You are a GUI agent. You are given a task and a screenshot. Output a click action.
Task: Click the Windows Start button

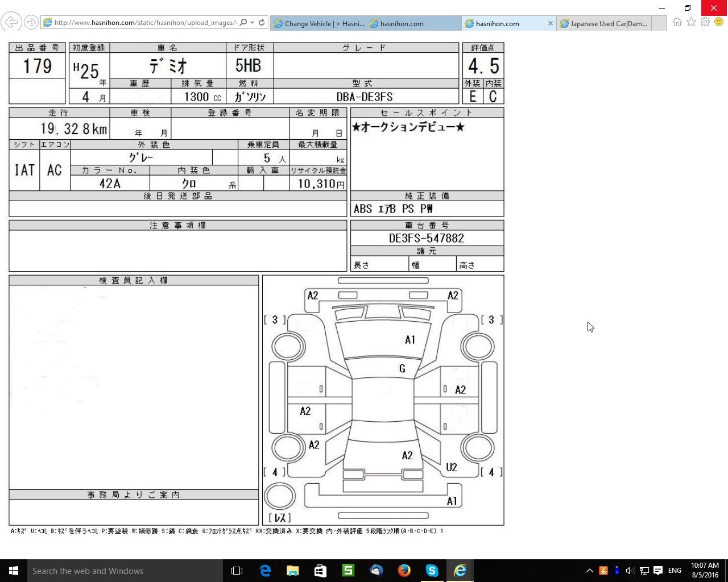pos(14,571)
